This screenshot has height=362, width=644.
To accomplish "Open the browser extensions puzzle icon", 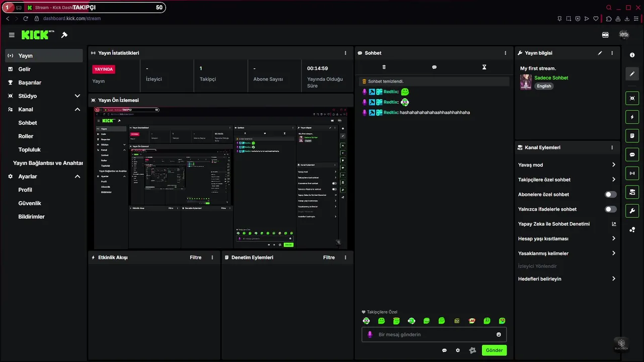I will tap(609, 19).
